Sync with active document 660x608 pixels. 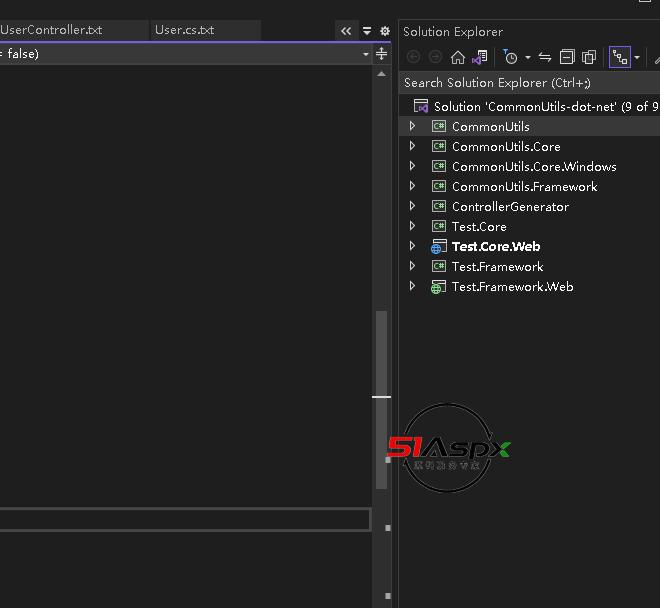pos(545,57)
